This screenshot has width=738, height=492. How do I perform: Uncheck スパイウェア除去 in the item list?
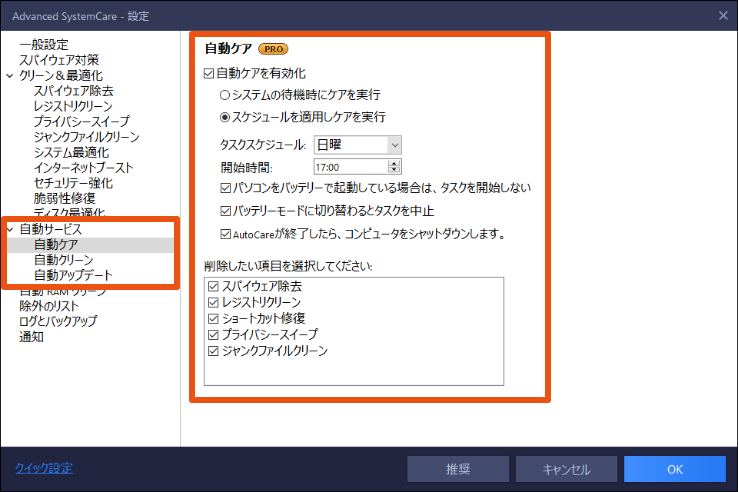(x=213, y=286)
